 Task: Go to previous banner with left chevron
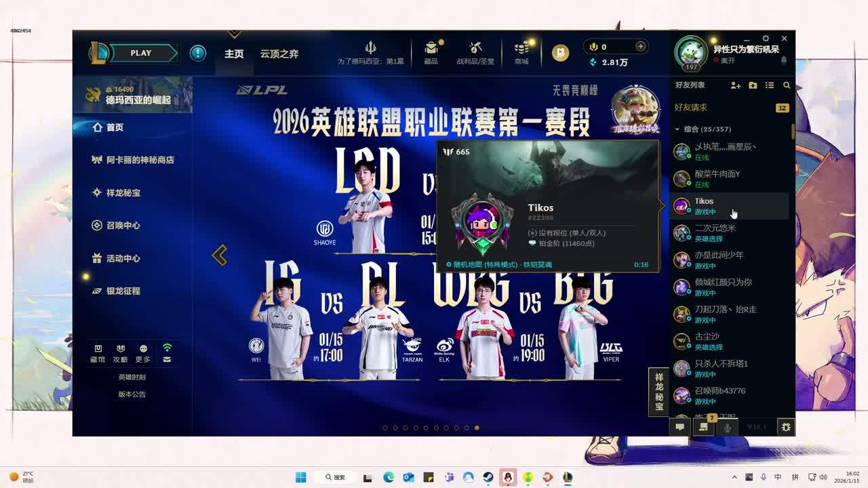tap(219, 256)
